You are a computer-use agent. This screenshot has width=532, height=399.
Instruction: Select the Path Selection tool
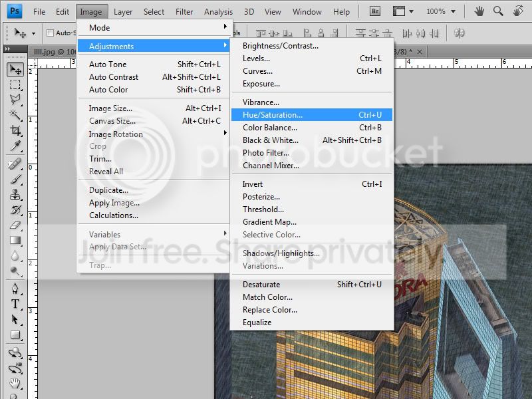[15, 319]
